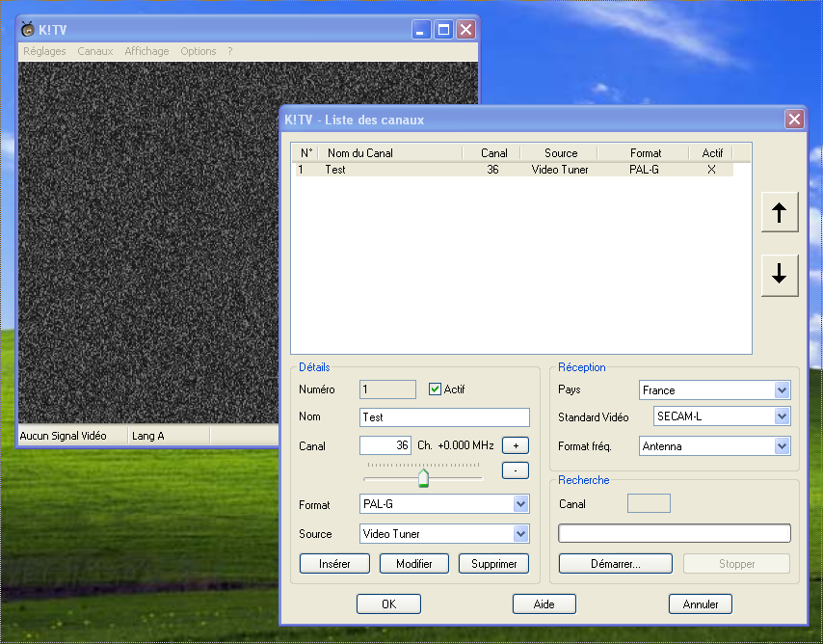Confirm the dialog with OK
The image size is (823, 644).
tap(389, 604)
